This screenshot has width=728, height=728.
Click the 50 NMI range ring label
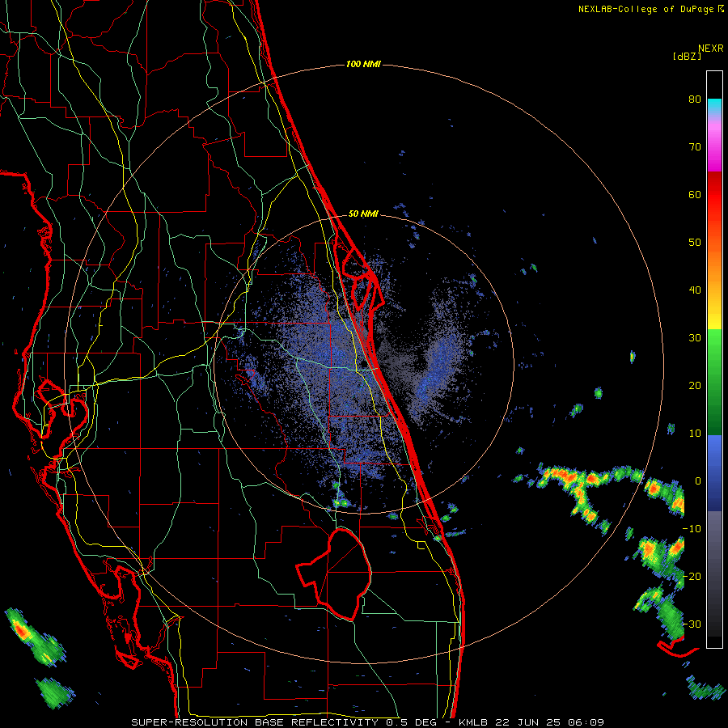coord(363,214)
